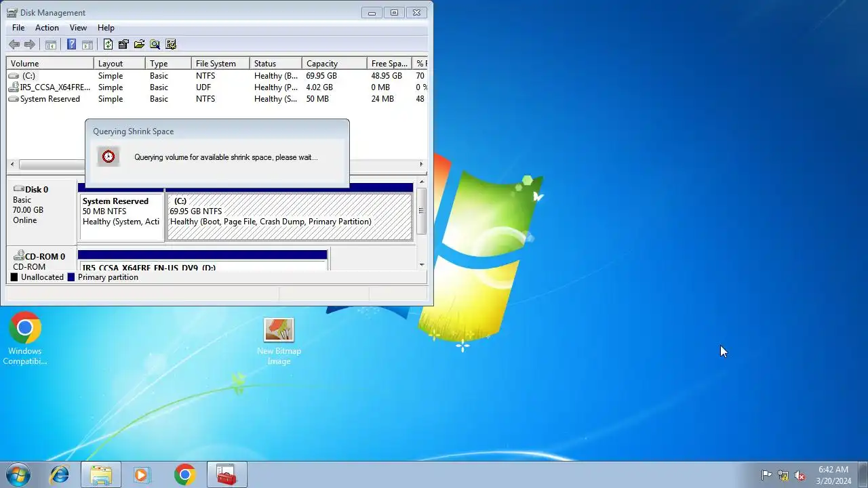Image resolution: width=868 pixels, height=488 pixels.
Task: Click the black Unallocated legend swatch
Action: [14, 277]
